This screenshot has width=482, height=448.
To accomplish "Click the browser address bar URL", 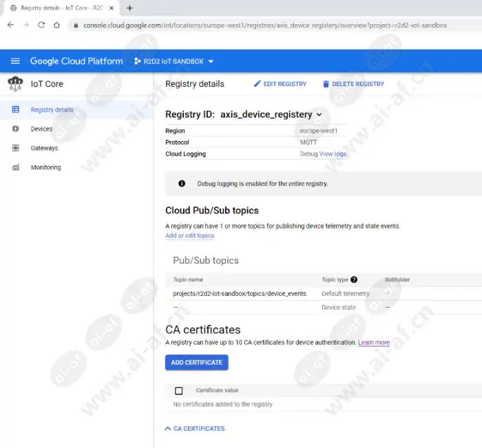I will tap(265, 25).
